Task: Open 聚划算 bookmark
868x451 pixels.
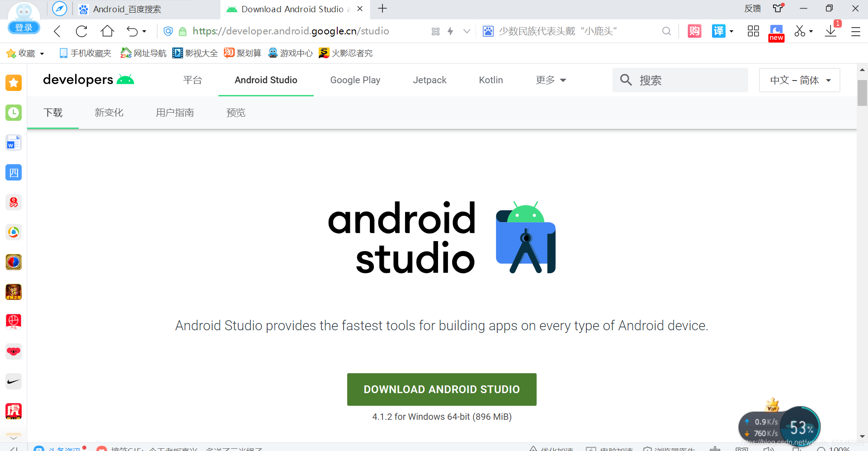Action: pos(243,53)
